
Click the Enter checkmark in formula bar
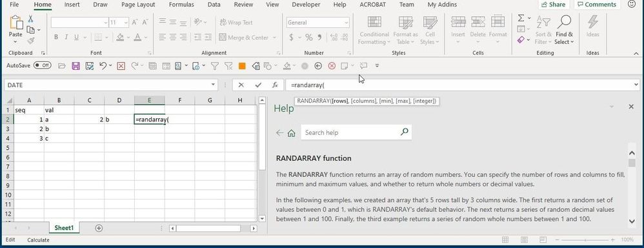click(x=258, y=85)
